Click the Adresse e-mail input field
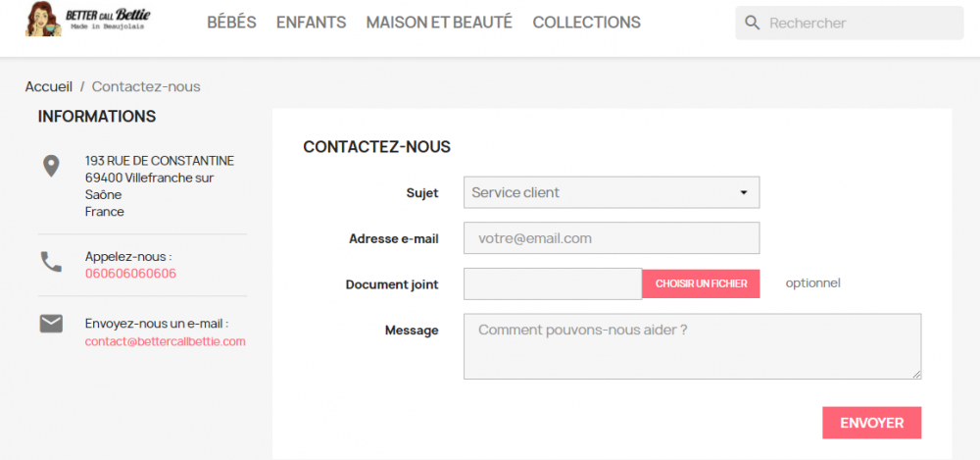The image size is (980, 460). 611,238
